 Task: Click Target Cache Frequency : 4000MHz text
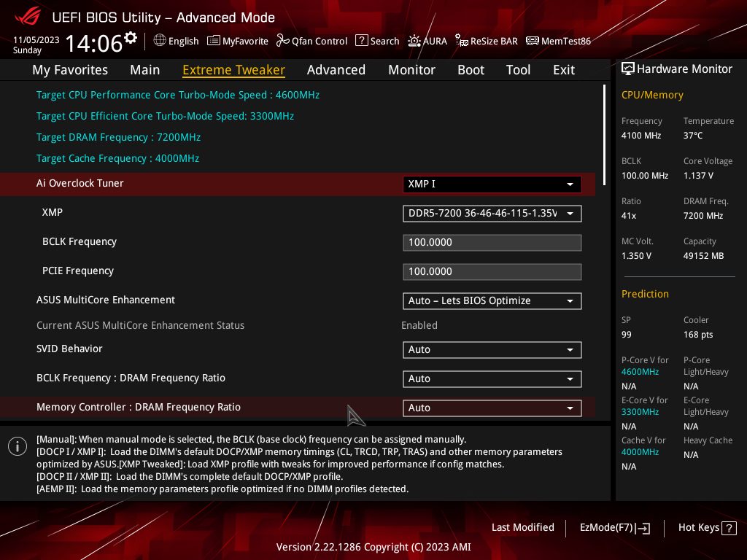point(117,158)
